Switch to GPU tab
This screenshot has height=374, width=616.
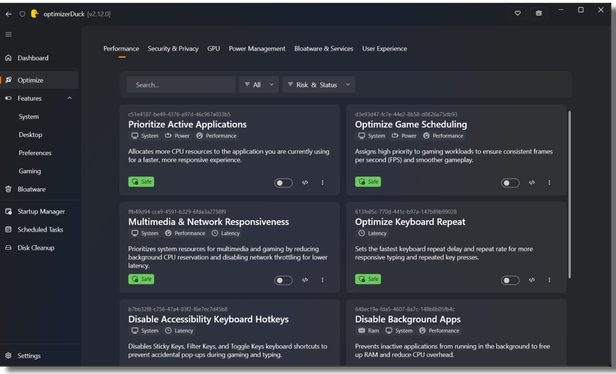coord(213,49)
